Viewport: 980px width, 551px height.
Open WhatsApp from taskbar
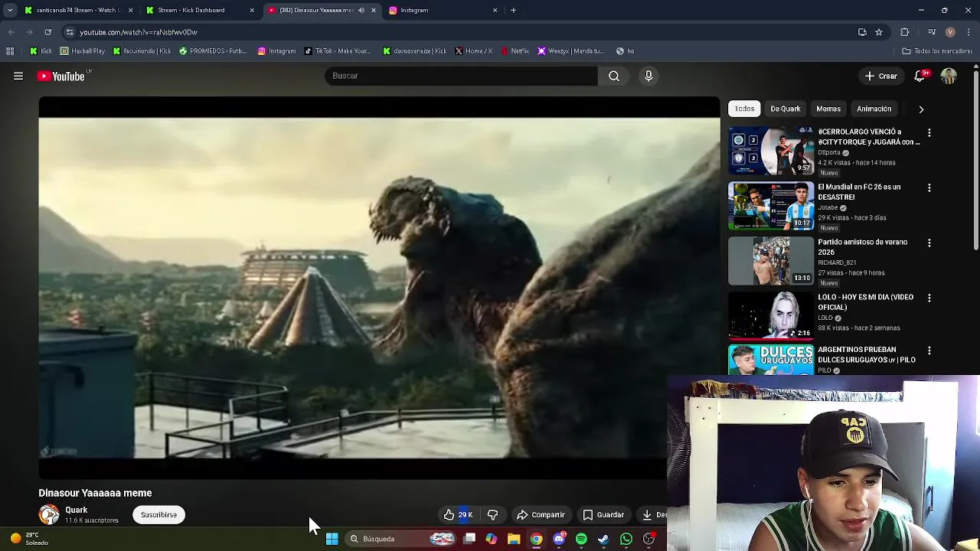[x=626, y=539]
